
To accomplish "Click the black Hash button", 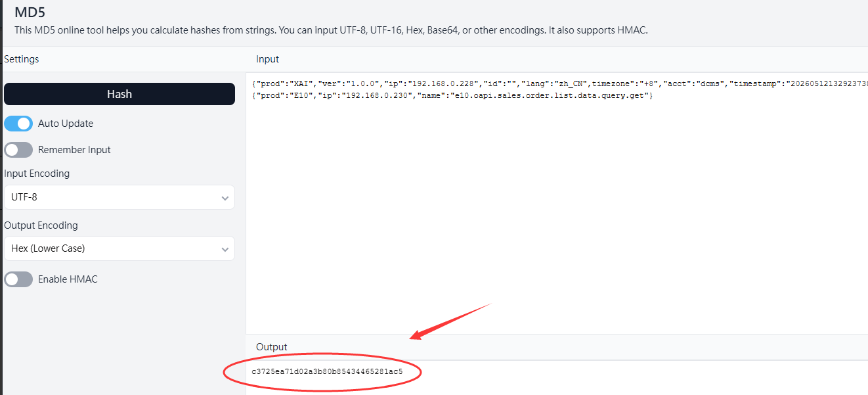I will click(119, 94).
